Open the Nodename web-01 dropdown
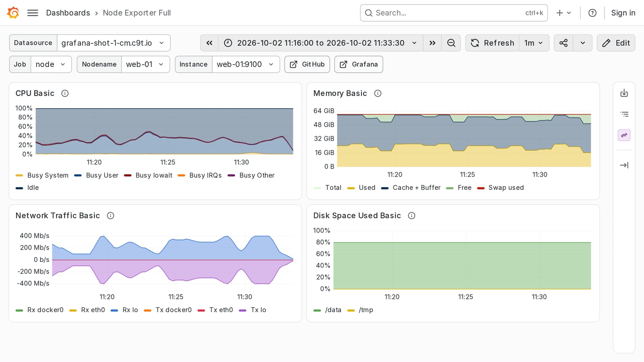644x362 pixels. pyautogui.click(x=145, y=64)
